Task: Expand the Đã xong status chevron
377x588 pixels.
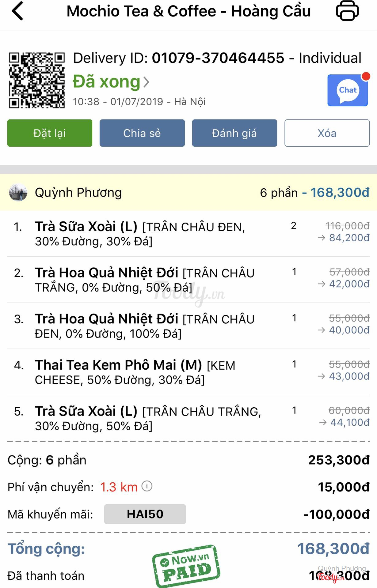Action: pos(147,82)
